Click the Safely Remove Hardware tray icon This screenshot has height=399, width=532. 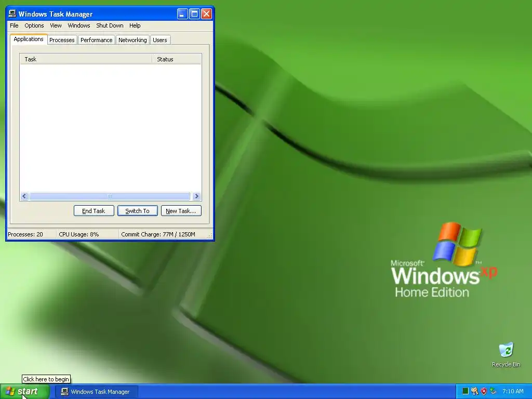493,391
